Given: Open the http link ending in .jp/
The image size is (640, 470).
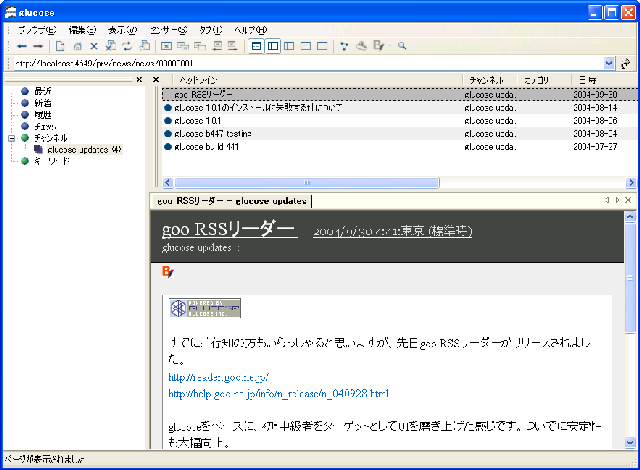Looking at the screenshot, I should click(218, 377).
